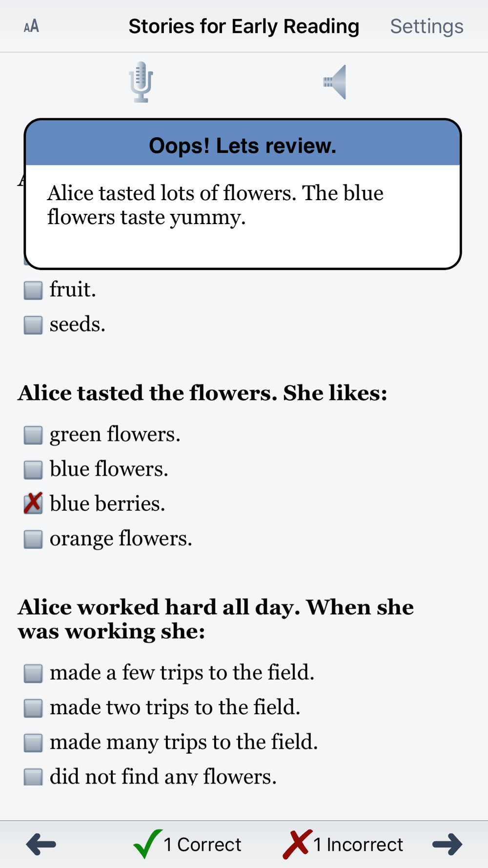Open Settings
This screenshot has width=488, height=868.
click(x=427, y=26)
